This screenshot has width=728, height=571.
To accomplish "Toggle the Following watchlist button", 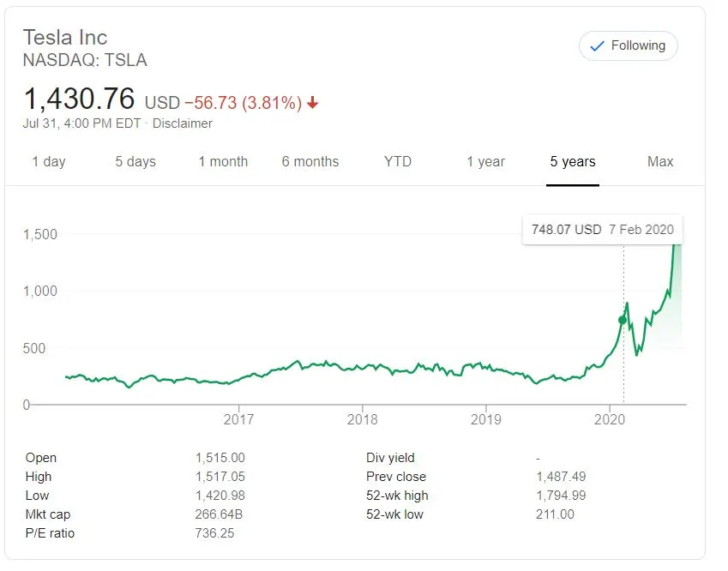I will click(629, 46).
